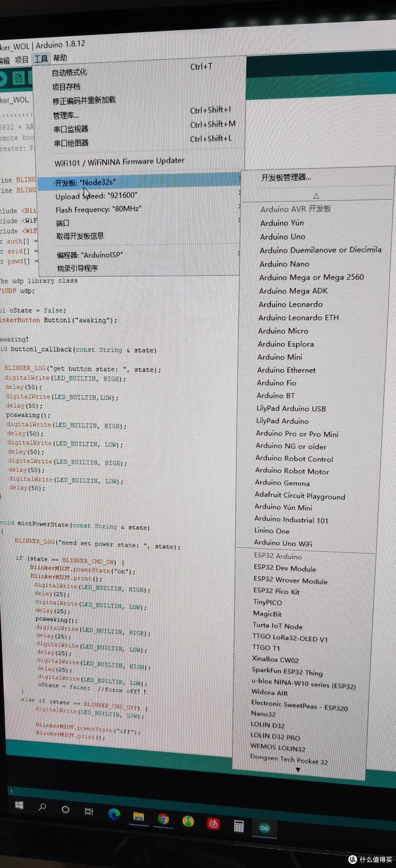Open 开发板管理器... boards manager
This screenshot has width=396, height=868.
pos(286,177)
